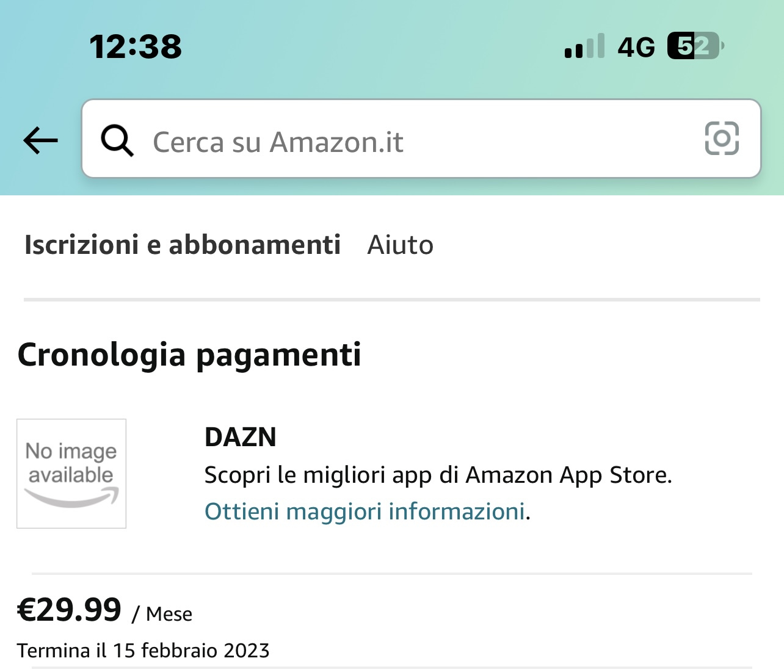Tap the Cronologia pagamenti heading

189,355
